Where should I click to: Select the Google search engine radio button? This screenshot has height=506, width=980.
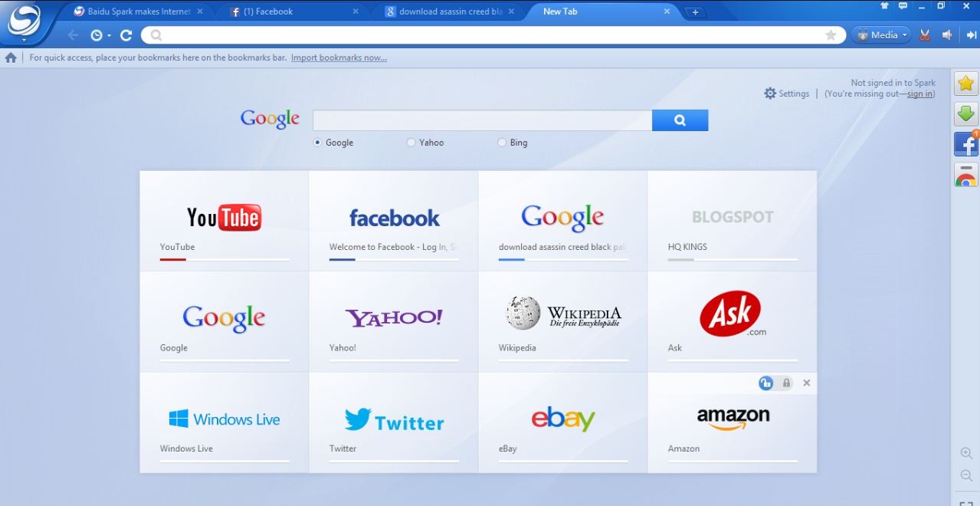coord(317,143)
